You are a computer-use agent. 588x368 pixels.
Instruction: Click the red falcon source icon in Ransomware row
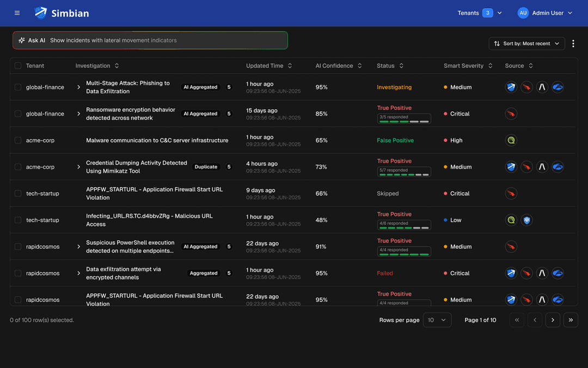(x=511, y=114)
